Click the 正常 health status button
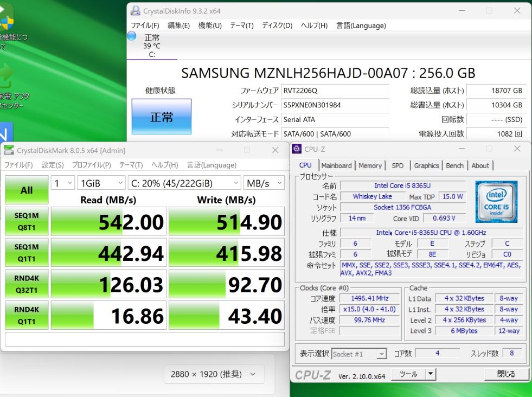 pos(162,117)
